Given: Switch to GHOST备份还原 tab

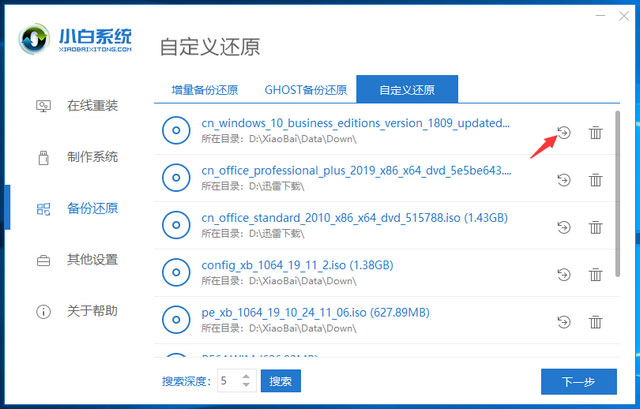Looking at the screenshot, I should click(x=305, y=89).
